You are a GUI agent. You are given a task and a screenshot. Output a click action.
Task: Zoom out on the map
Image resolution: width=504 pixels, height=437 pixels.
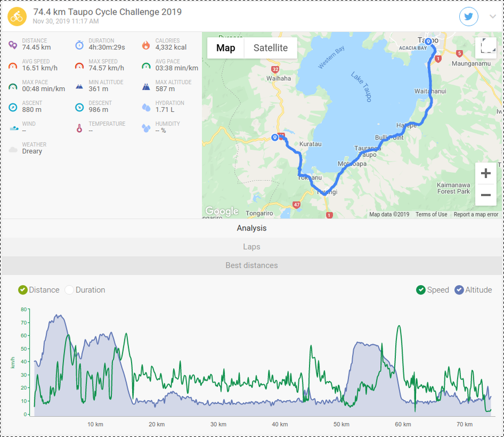485,195
